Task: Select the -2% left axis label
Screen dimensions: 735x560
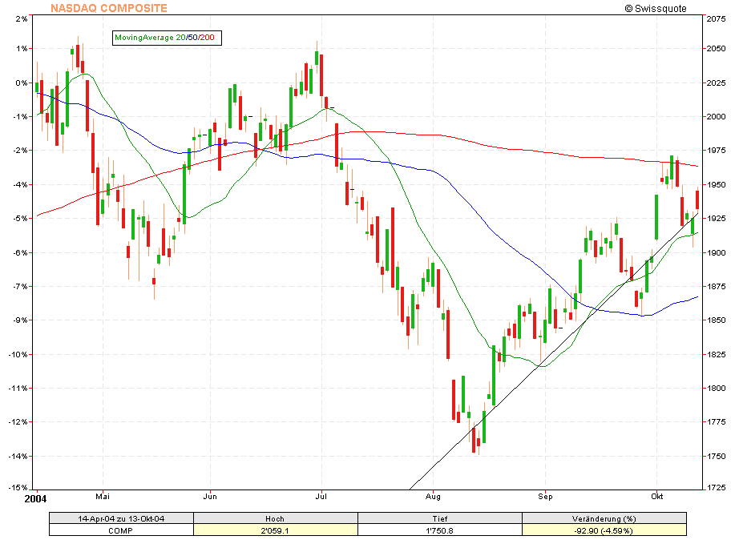Action: click(20, 151)
